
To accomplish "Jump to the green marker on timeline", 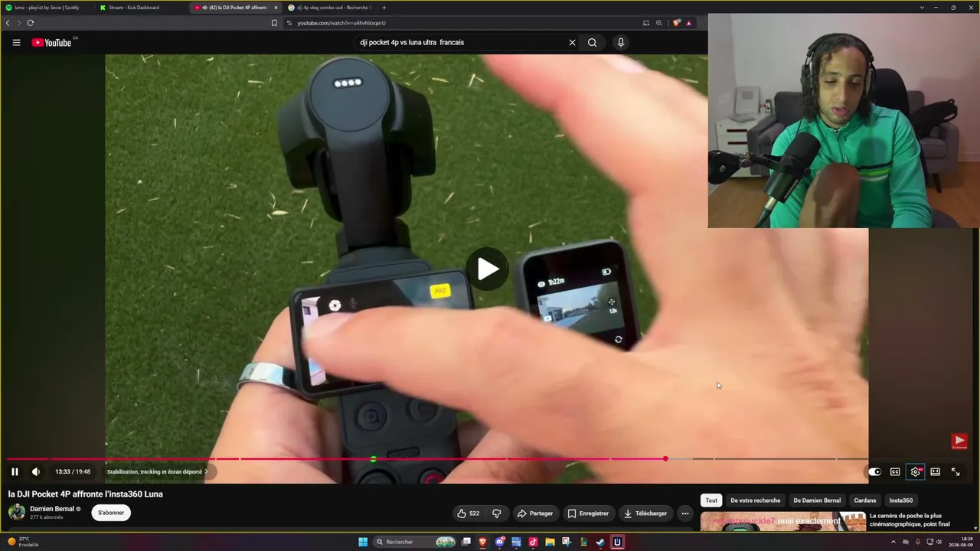I will 373,459.
